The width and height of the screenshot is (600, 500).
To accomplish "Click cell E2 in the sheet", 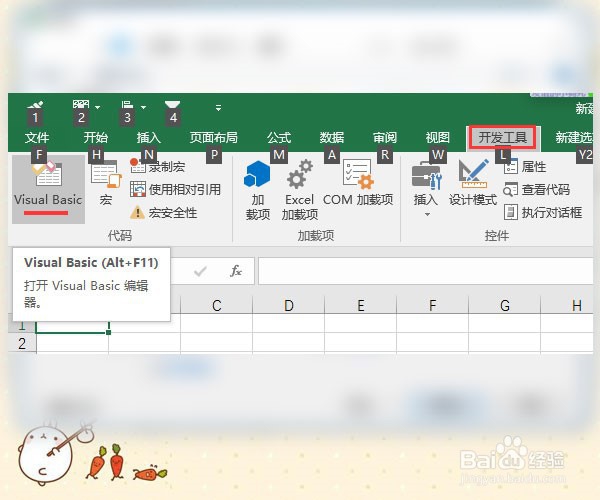I will pyautogui.click(x=360, y=342).
